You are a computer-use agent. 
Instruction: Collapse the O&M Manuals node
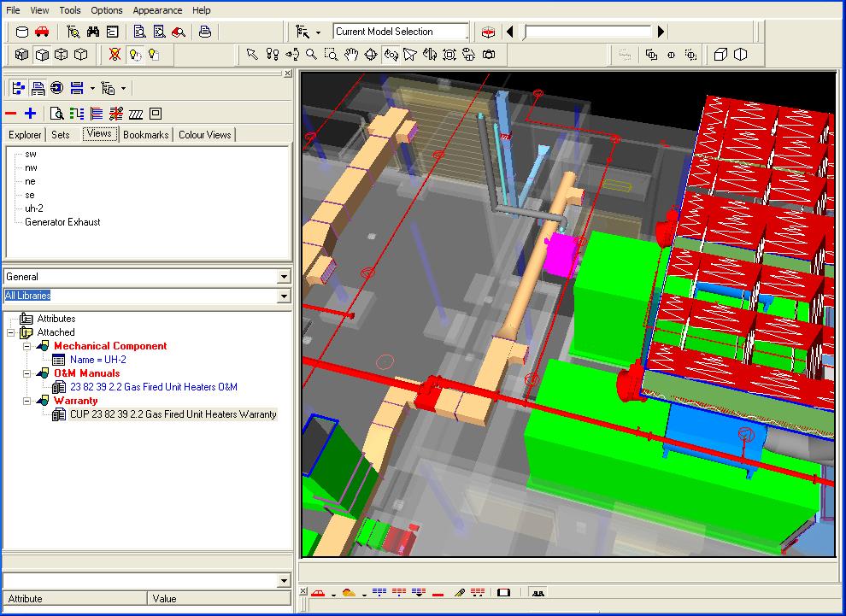(26, 373)
